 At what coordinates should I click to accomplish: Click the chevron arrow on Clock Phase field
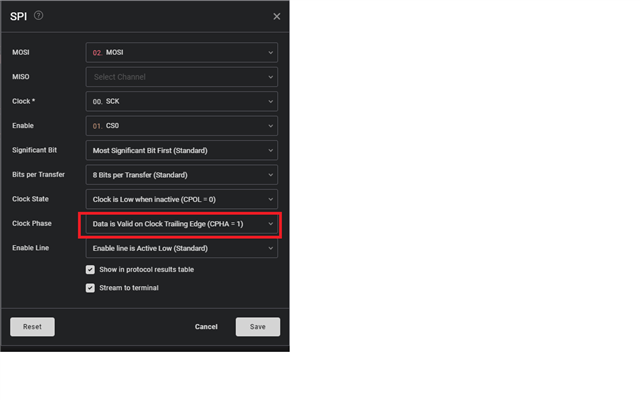270,224
